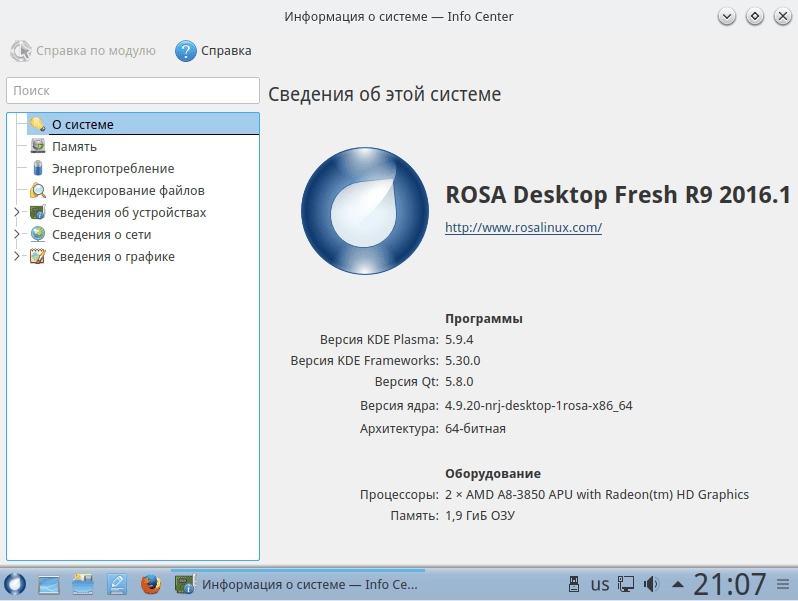The width and height of the screenshot is (798, 601).
Task: Click the Info Center taskbar window entry
Action: [298, 584]
